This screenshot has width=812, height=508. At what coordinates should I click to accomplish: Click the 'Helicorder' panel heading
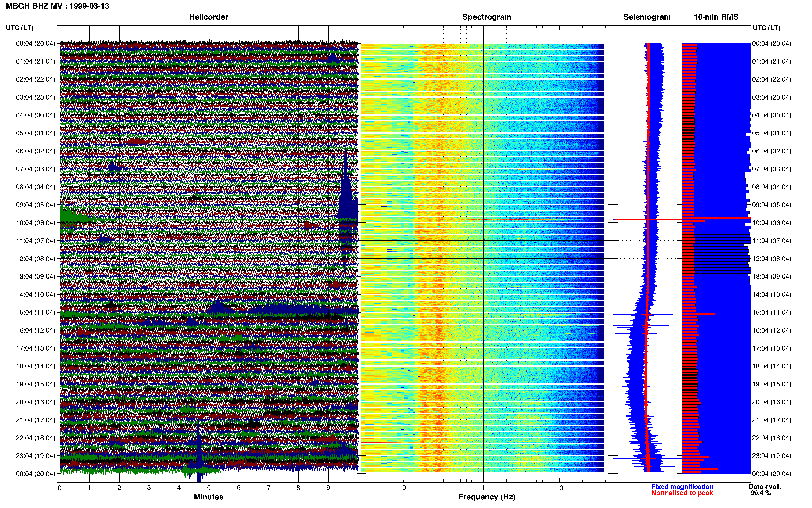coord(209,17)
